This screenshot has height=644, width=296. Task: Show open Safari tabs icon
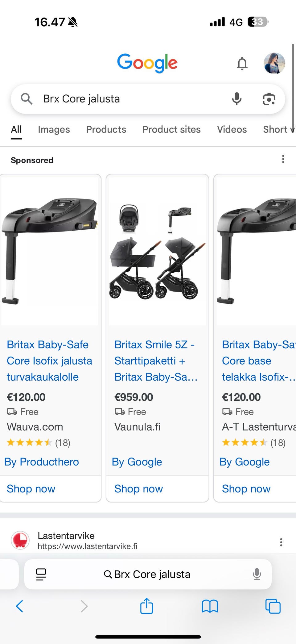pyautogui.click(x=273, y=606)
